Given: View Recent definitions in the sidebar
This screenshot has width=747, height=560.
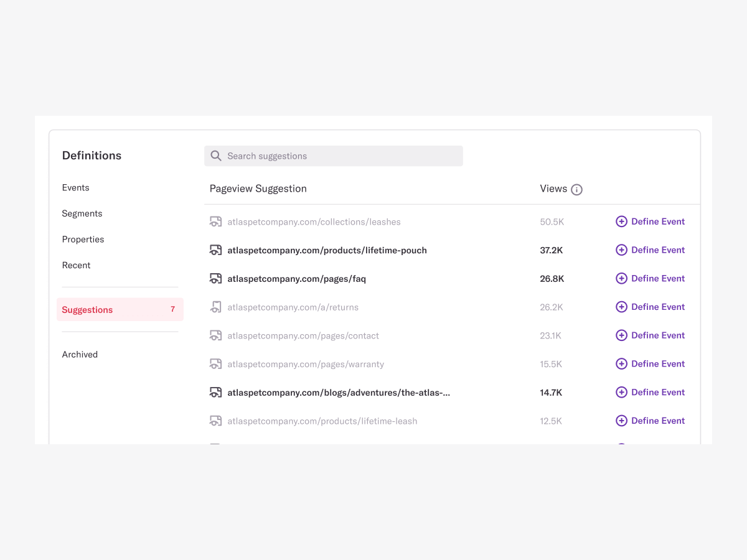Looking at the screenshot, I should coord(76,265).
